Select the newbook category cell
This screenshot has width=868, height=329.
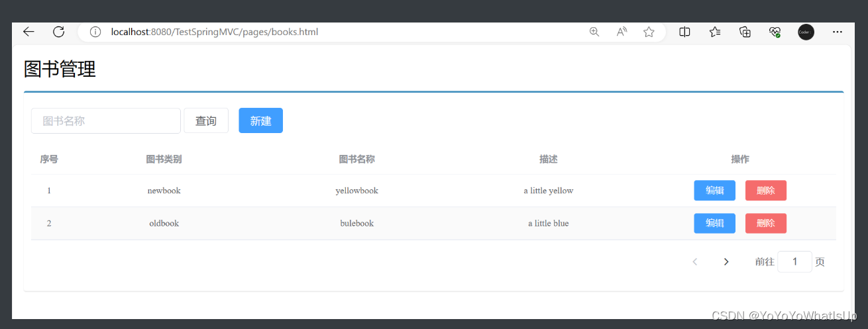164,191
